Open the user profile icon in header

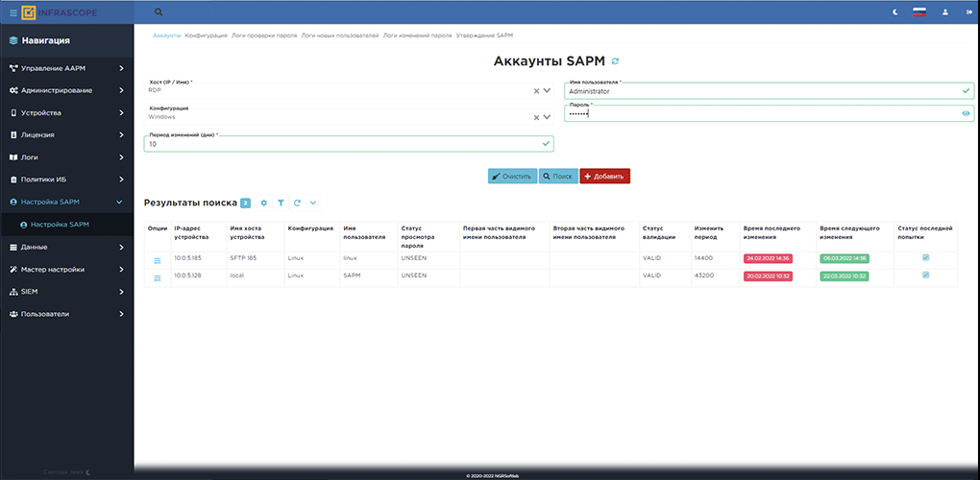click(945, 12)
